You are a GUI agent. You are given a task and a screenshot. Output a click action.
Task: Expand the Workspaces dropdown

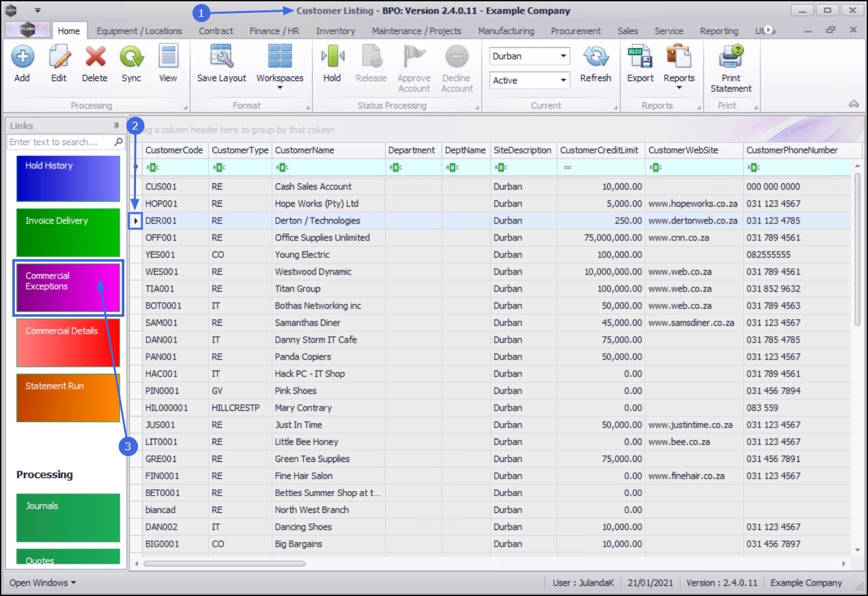[x=280, y=87]
